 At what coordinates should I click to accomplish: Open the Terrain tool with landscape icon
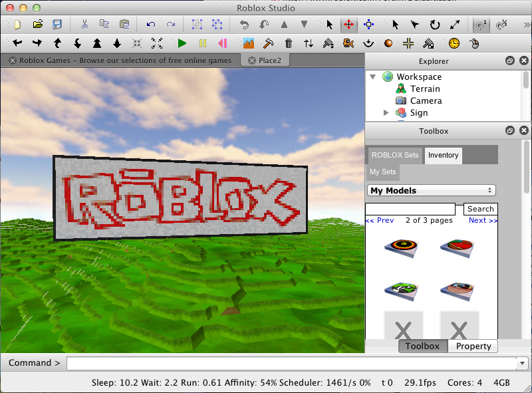tap(249, 43)
